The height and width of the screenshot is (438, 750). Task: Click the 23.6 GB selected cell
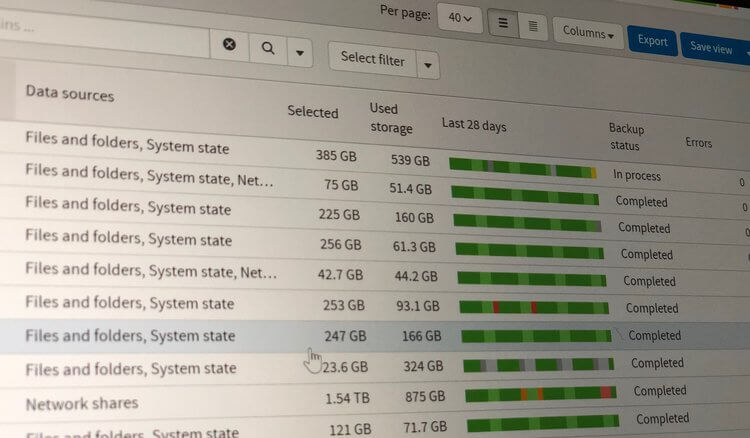click(x=345, y=367)
